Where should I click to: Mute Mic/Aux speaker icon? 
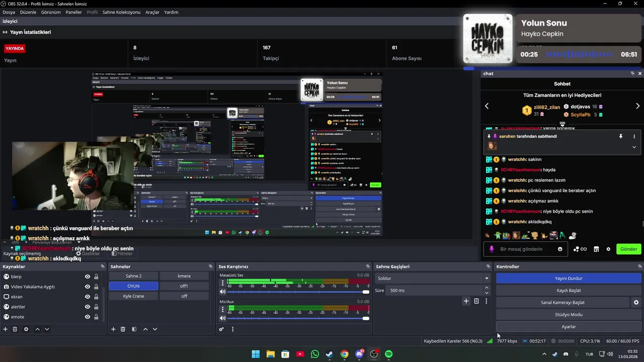(222, 318)
